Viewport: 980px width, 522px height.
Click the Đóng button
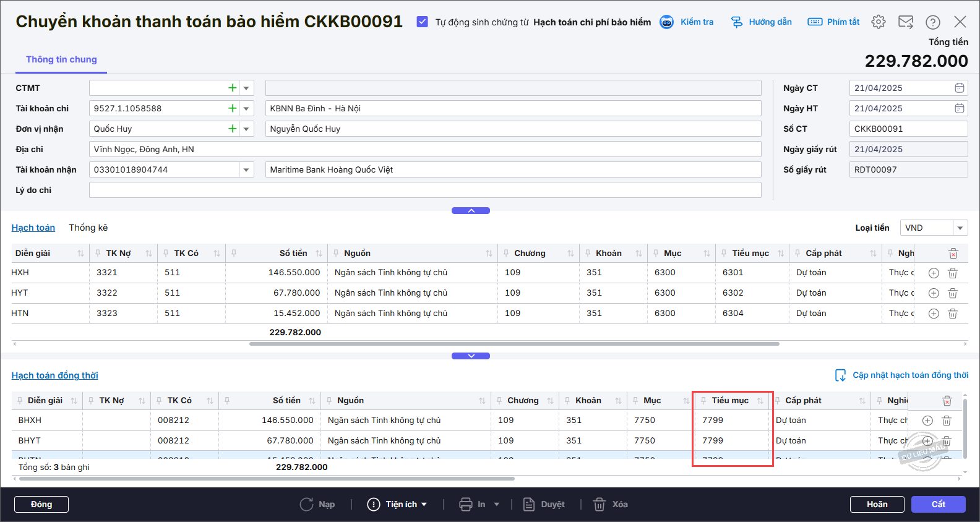pos(41,505)
